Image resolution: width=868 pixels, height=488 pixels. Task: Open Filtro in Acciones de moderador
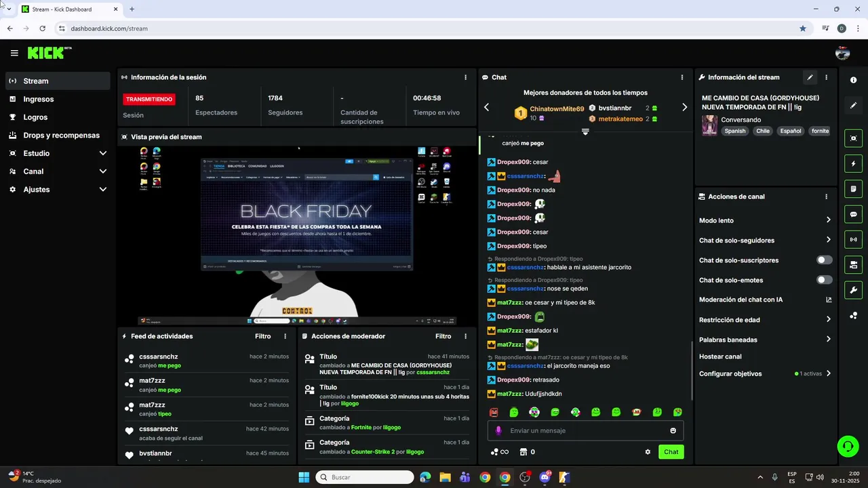(443, 336)
